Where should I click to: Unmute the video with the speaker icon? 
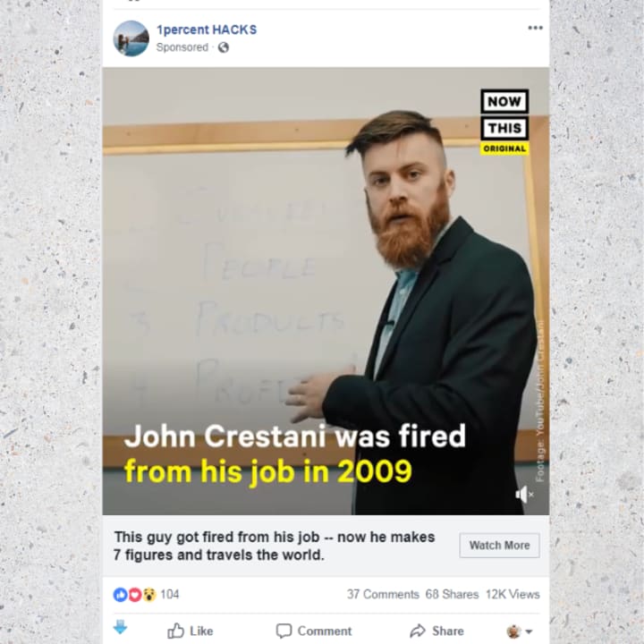[524, 495]
